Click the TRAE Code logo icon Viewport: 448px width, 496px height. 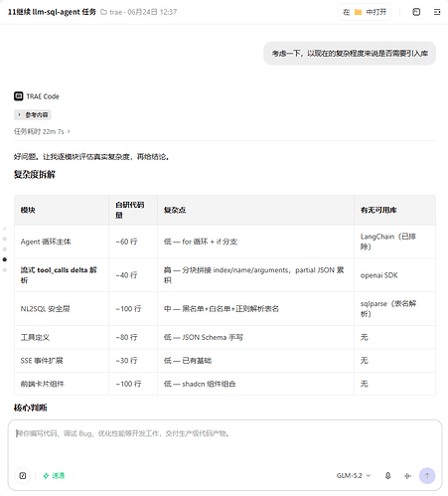19,96
